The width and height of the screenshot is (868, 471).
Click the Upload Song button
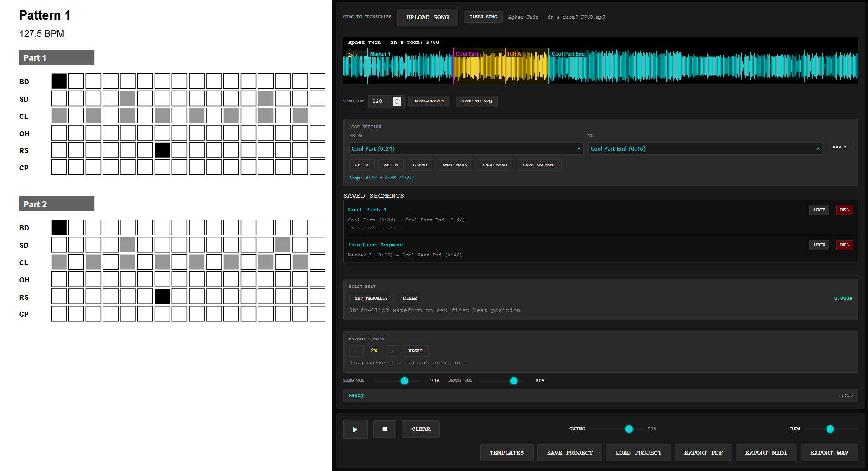tap(427, 17)
